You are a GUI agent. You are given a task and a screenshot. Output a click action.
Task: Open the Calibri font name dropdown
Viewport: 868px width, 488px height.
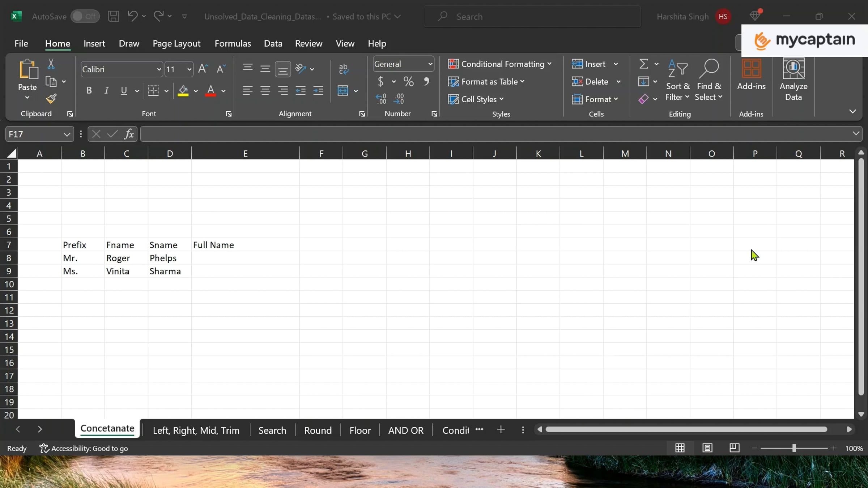[159, 69]
